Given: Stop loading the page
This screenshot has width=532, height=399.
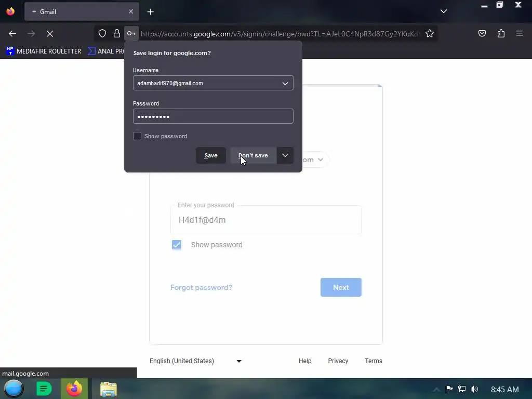Looking at the screenshot, I should click(x=50, y=34).
